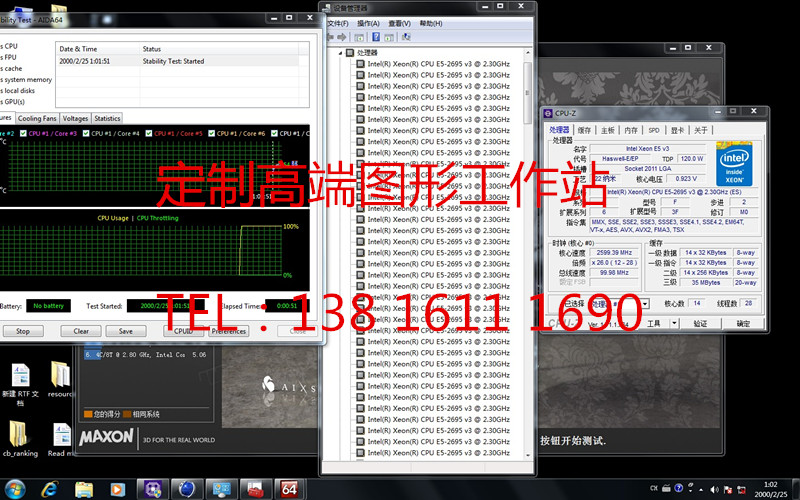Switch to Device Manager taskbar icon
800x500 pixels.
(222, 489)
